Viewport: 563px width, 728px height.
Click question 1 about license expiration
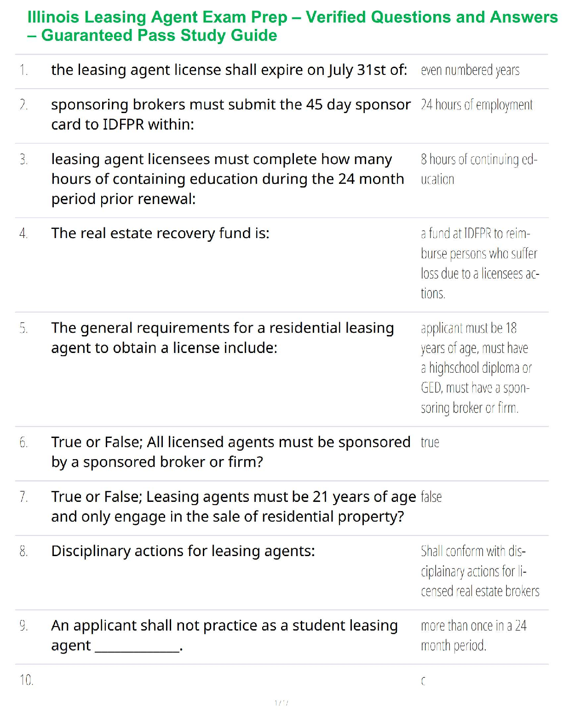[229, 70]
